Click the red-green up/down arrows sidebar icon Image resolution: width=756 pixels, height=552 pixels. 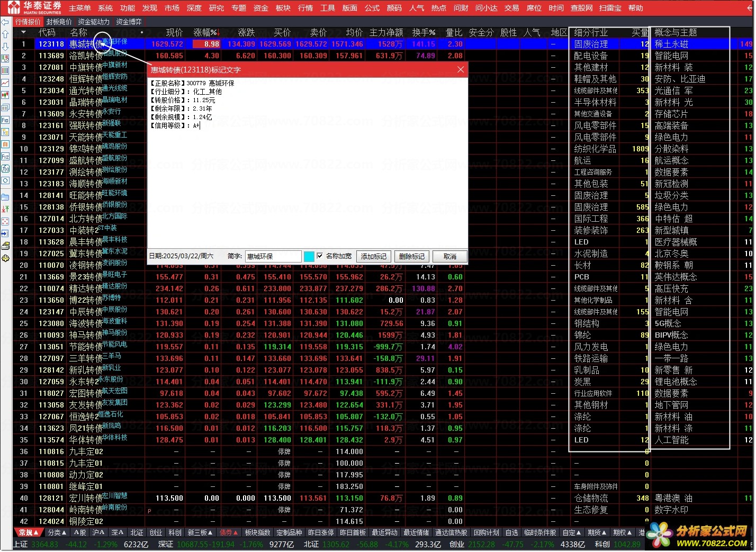tap(5, 209)
